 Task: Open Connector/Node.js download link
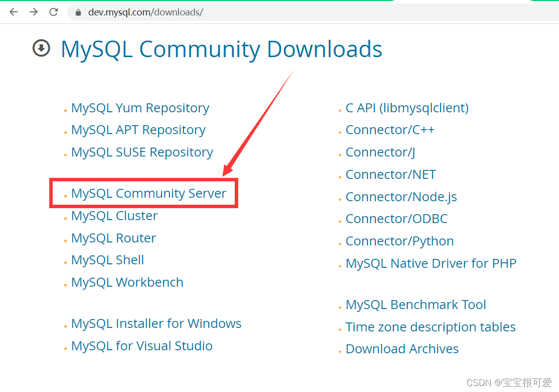tap(401, 197)
